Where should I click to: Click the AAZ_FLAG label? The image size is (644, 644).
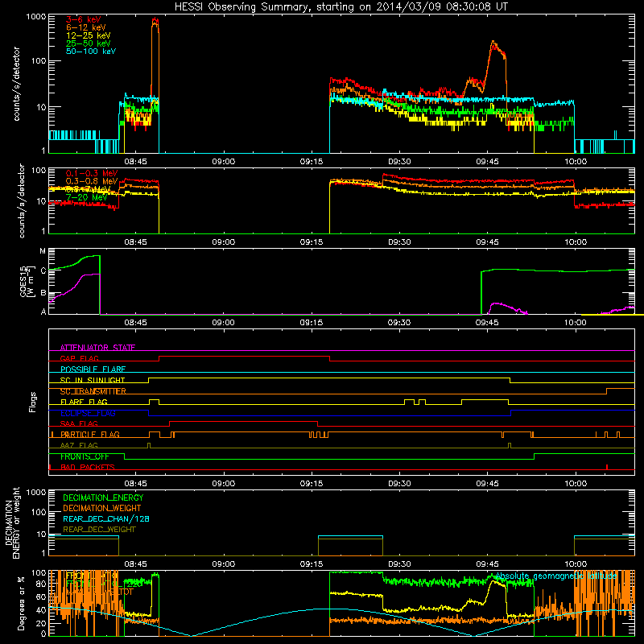(x=79, y=445)
